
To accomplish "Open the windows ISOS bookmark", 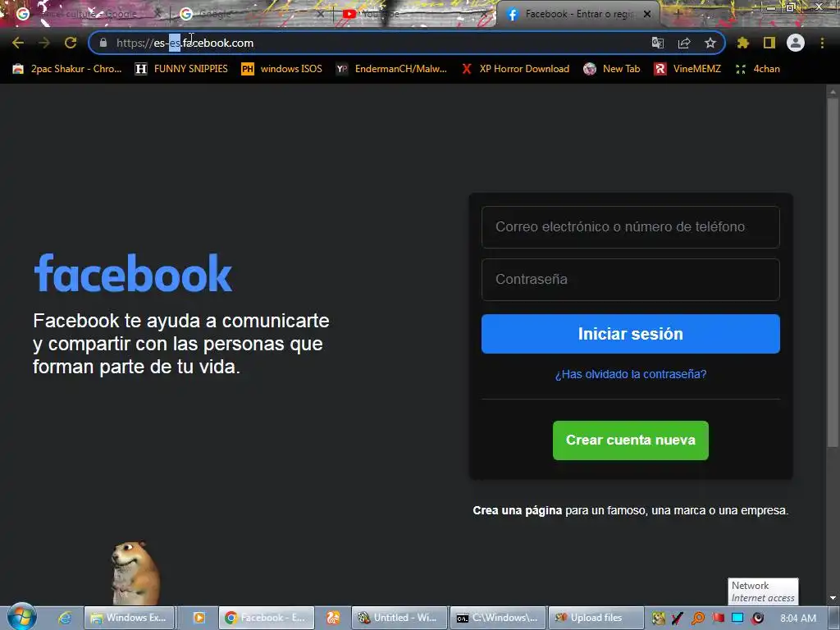I will coord(282,69).
